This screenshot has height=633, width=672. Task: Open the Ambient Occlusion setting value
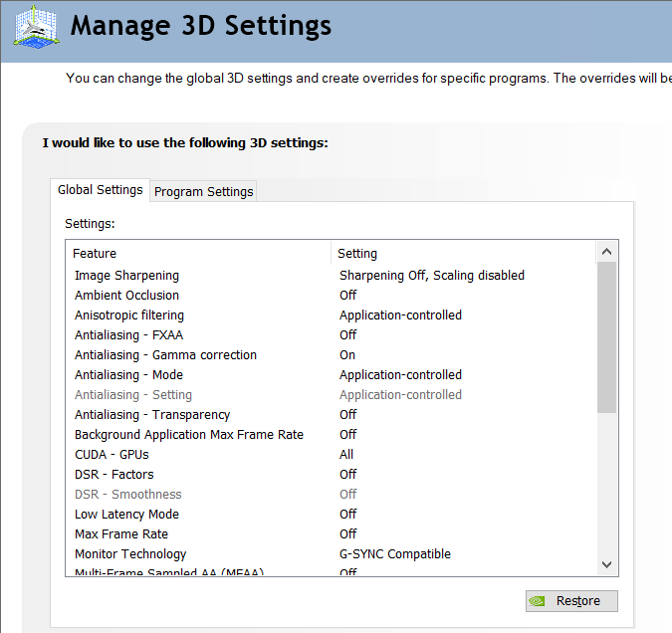click(x=348, y=296)
